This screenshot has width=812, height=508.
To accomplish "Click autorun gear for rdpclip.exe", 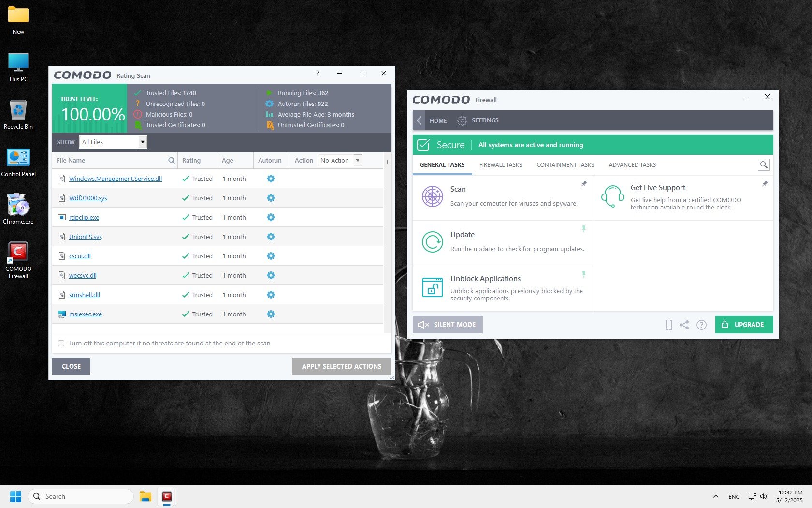I will (271, 217).
